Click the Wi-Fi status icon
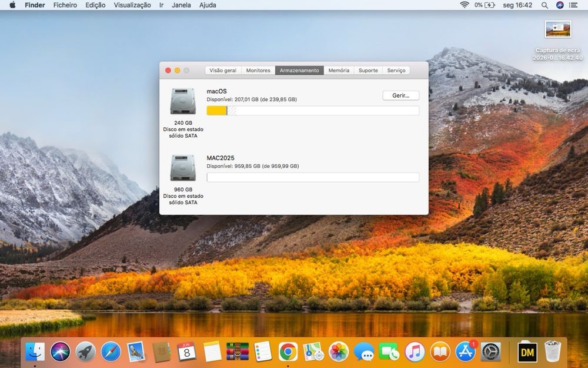The image size is (588, 368). point(465,5)
